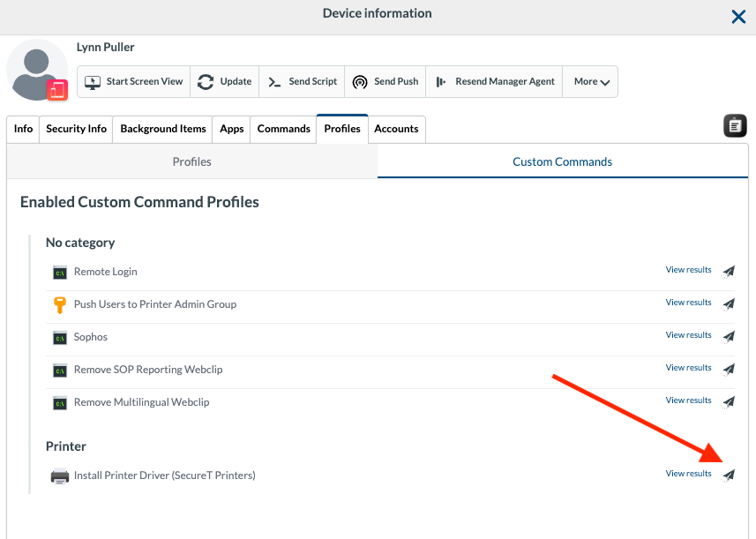Click the Send Push button
The width and height of the screenshot is (756, 539).
click(385, 82)
